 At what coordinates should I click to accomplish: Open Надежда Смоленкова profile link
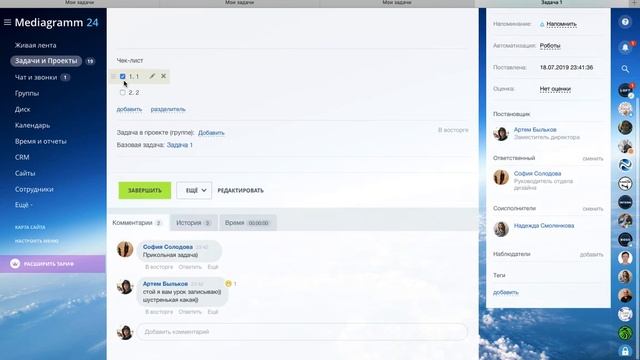click(544, 225)
